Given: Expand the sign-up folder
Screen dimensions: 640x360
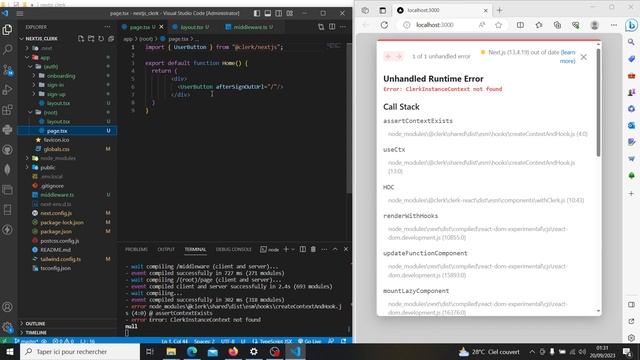Looking at the screenshot, I should click(34, 94).
